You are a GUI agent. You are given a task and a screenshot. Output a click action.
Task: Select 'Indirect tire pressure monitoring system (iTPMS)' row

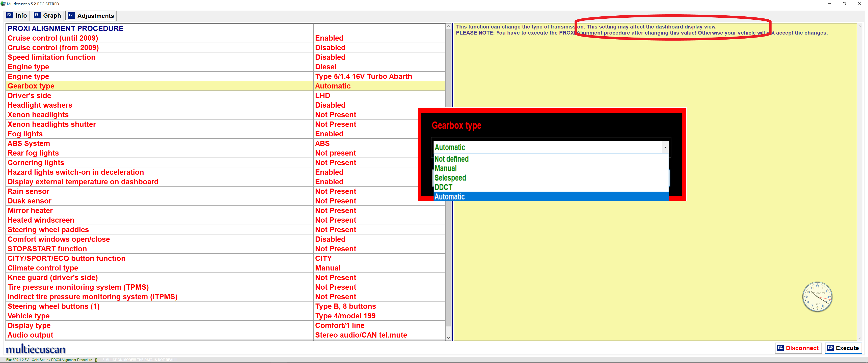(225, 297)
